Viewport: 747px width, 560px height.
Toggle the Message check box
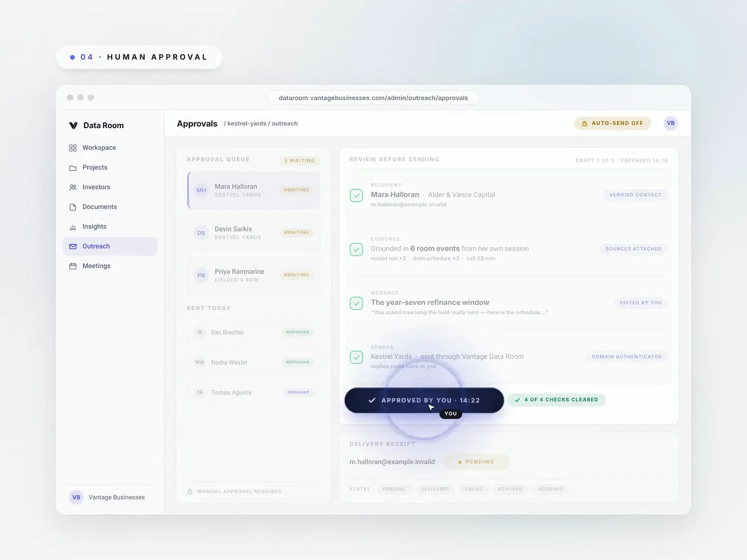356,303
